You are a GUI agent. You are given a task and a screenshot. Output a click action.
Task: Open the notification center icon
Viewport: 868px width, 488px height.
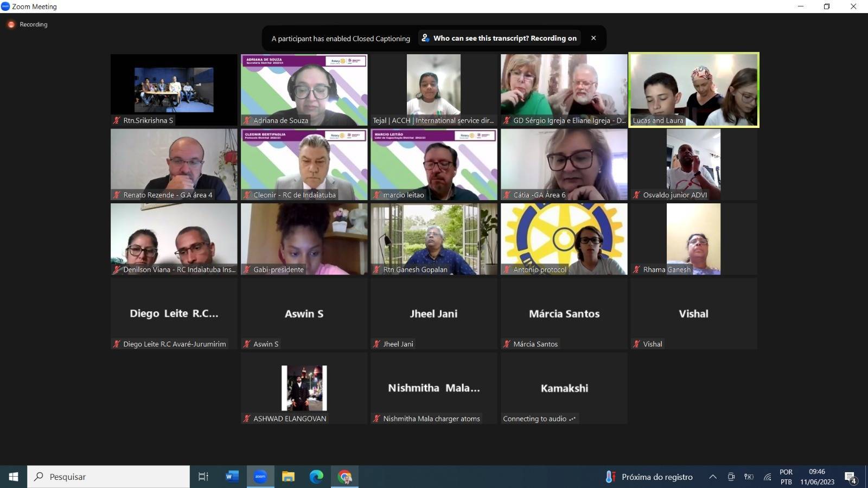(850, 477)
